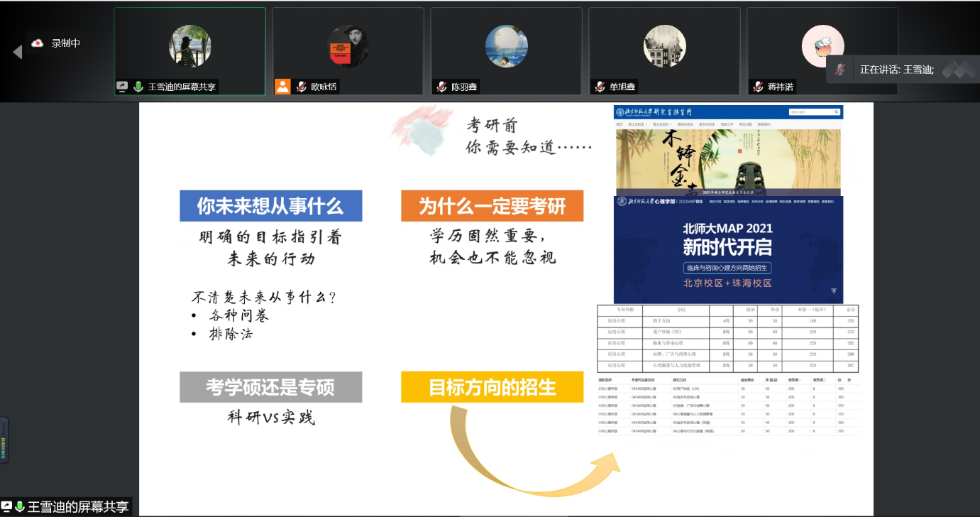The image size is (980, 517).
Task: Click the orange host icon beside 欧咏恬
Action: [x=282, y=87]
